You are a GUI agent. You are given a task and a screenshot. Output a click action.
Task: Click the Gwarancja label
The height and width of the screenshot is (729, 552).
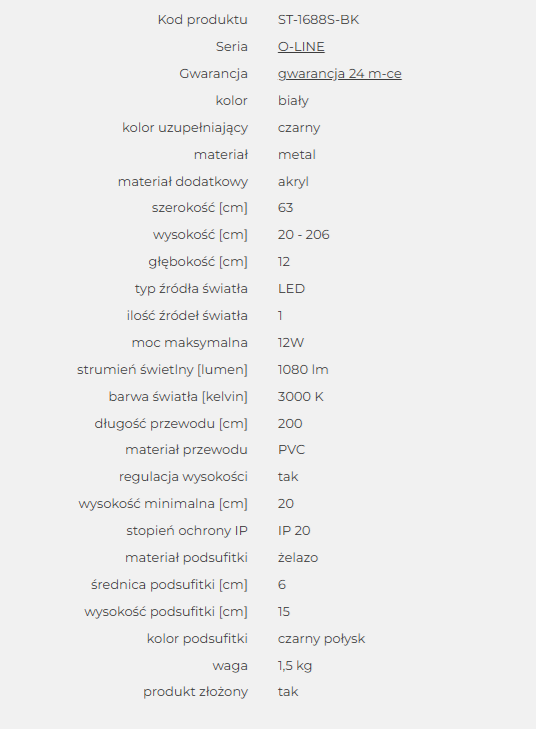point(213,74)
